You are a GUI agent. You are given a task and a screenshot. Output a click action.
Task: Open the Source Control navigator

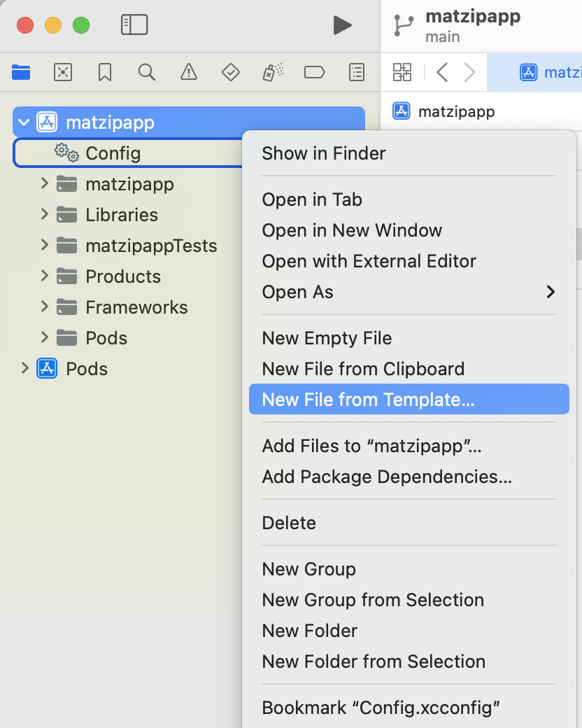63,72
